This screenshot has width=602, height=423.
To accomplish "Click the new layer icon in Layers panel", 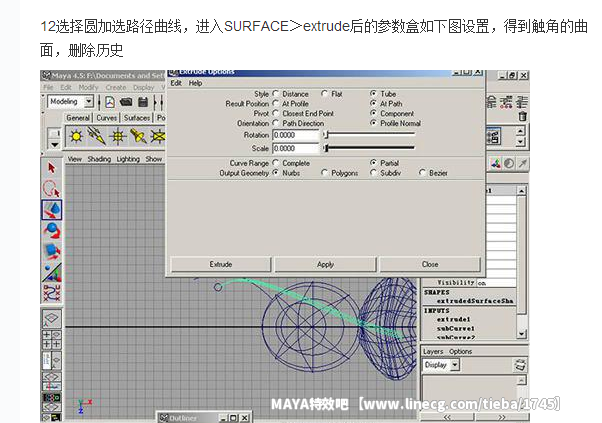I will point(520,365).
